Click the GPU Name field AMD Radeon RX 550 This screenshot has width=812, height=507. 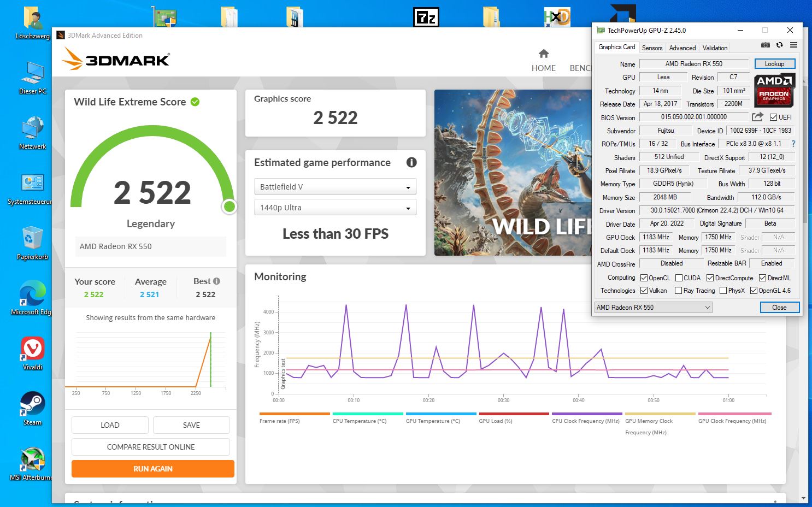tap(693, 64)
